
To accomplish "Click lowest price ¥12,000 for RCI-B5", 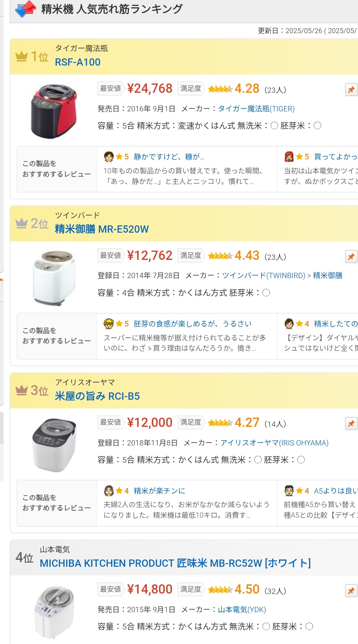I will (149, 423).
